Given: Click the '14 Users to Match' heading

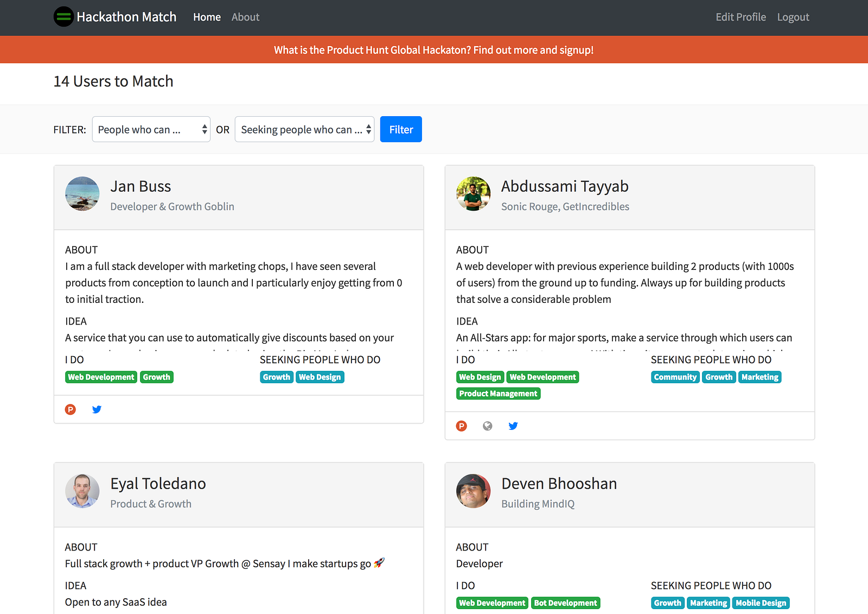Looking at the screenshot, I should point(113,81).
